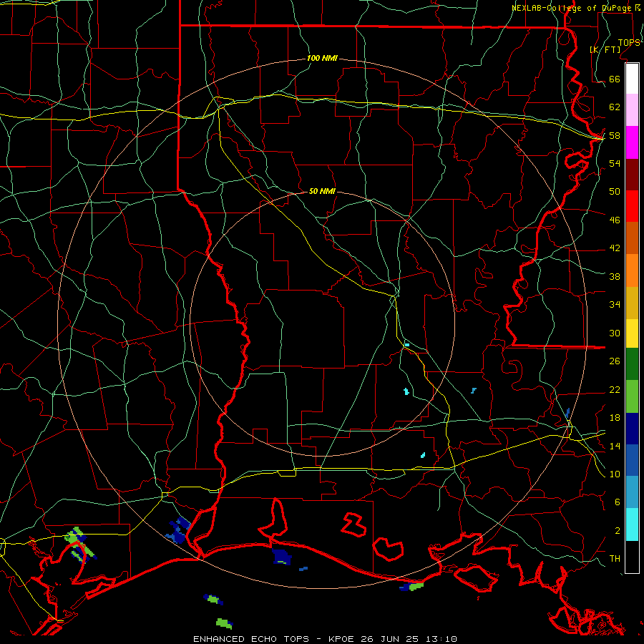Click the "46" legend value
This screenshot has height=644, width=644.
[x=615, y=220]
